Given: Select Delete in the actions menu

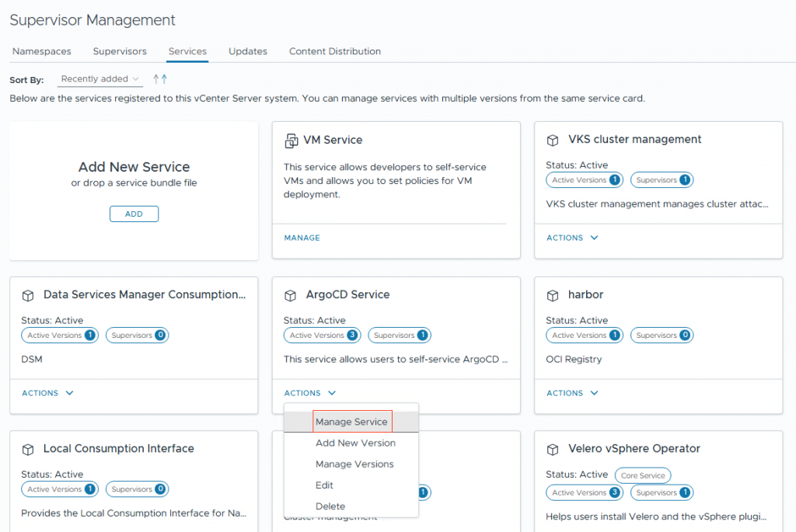Looking at the screenshot, I should pyautogui.click(x=330, y=506).
